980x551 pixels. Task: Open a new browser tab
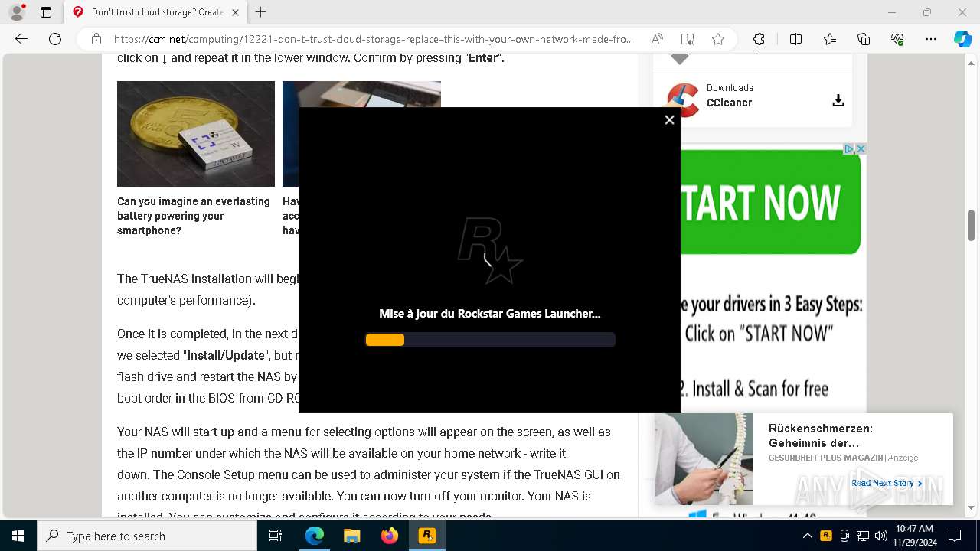[x=261, y=12]
